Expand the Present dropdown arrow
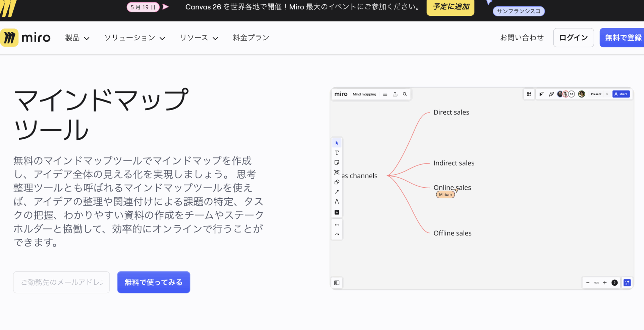This screenshot has width=644, height=330. [607, 94]
